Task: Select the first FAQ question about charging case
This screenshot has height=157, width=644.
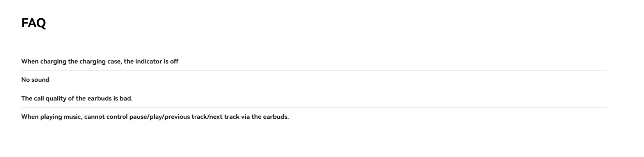Action: point(314,61)
